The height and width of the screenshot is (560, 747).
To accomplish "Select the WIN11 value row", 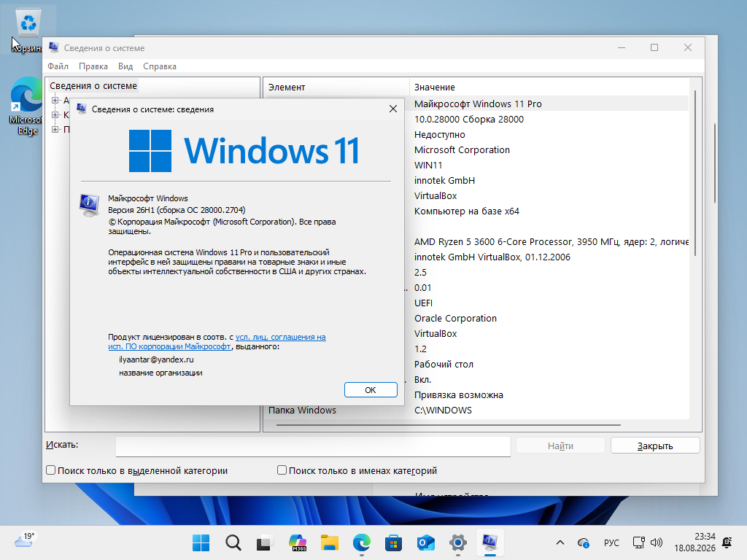I will (428, 166).
